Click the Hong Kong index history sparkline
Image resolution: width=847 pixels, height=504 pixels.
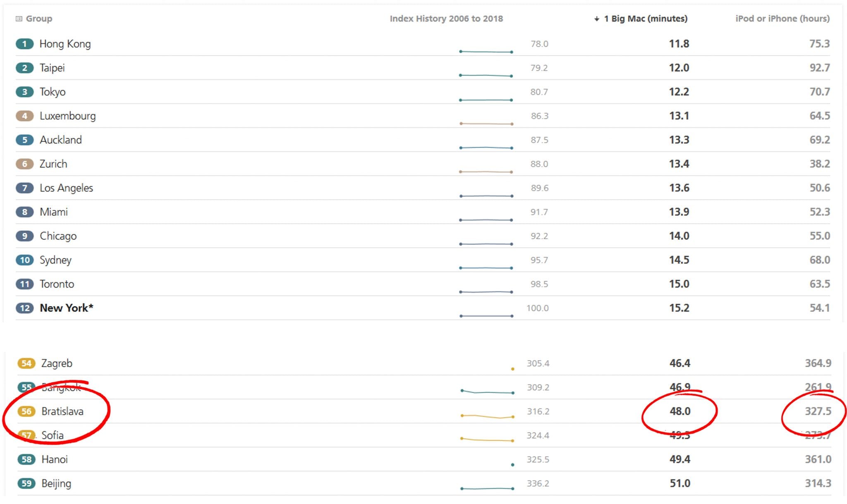486,52
